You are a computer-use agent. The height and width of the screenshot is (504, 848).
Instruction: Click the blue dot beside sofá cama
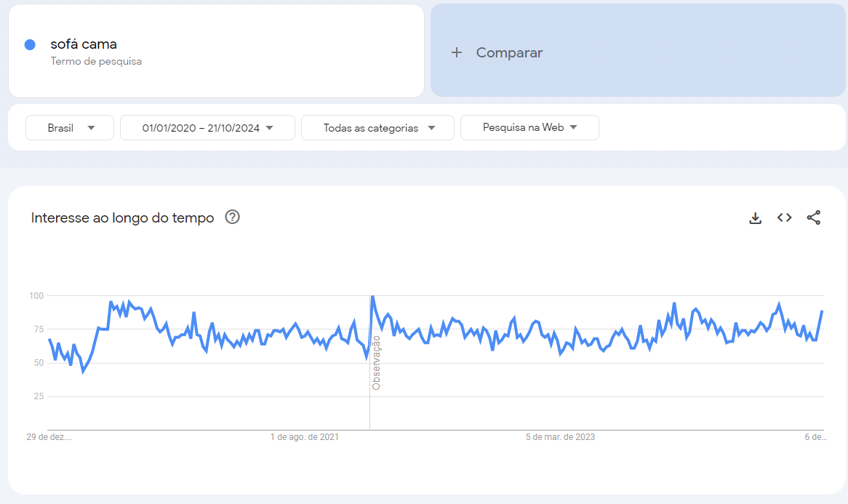point(31,44)
